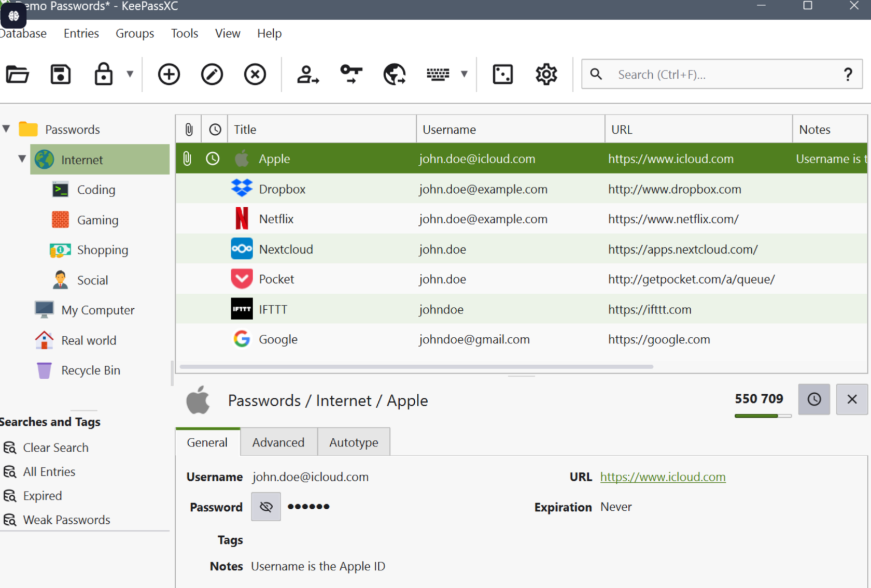871x588 pixels.
Task: Lock the database with the padlock icon
Action: [104, 74]
